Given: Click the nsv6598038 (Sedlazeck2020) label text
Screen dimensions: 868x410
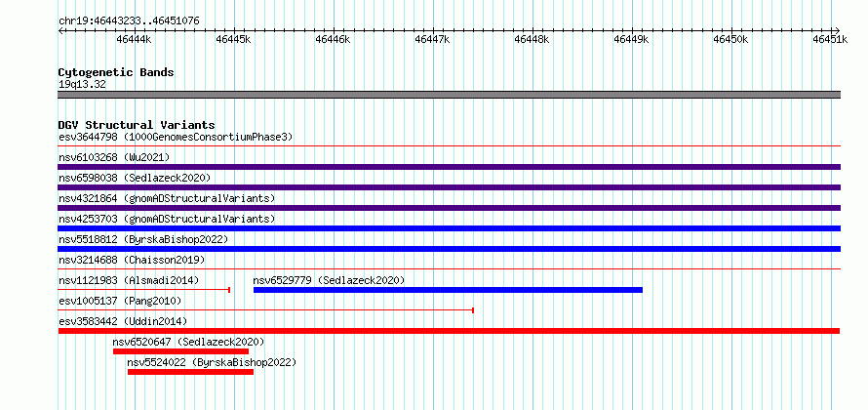Looking at the screenshot, I should pos(135,178).
